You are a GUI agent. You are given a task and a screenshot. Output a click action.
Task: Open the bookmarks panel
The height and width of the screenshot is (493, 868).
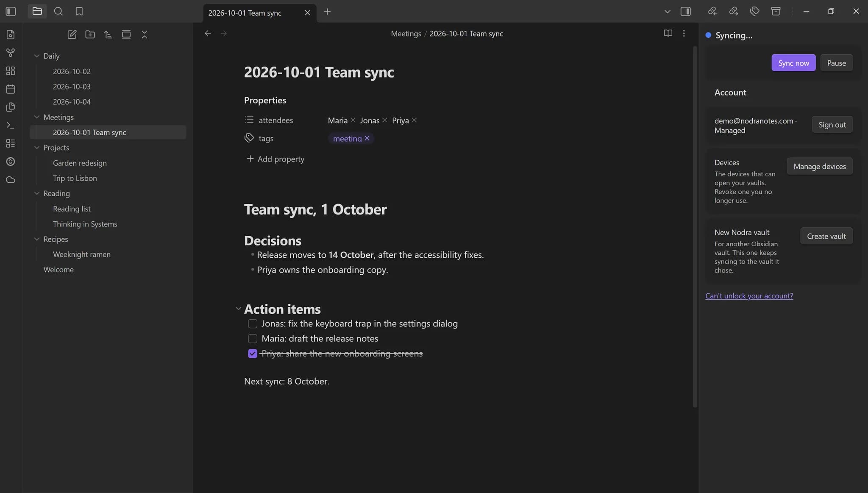pos(79,11)
